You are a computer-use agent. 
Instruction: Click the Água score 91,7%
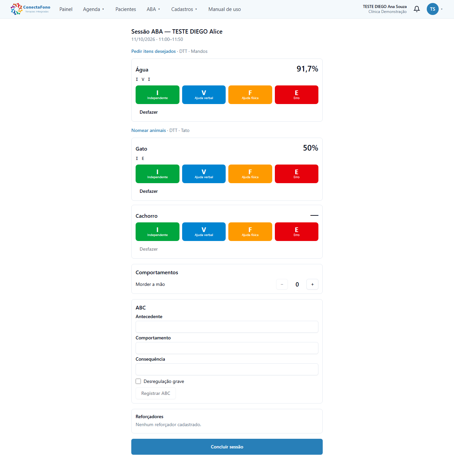click(x=307, y=69)
